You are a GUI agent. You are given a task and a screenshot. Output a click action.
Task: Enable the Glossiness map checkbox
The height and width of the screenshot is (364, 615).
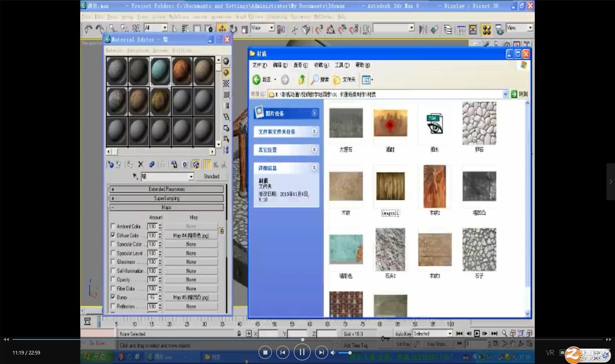[113, 262]
